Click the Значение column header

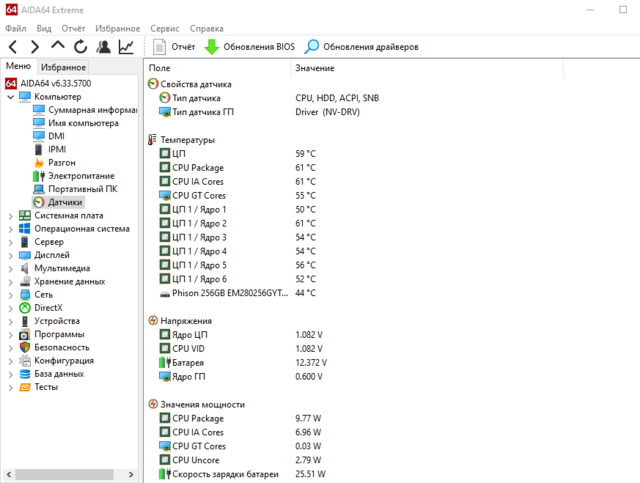coord(315,68)
